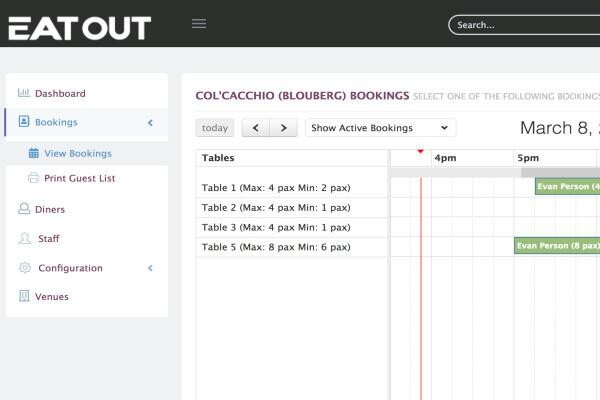The height and width of the screenshot is (400, 600).
Task: Click the red current-time marker triangle
Action: (421, 152)
